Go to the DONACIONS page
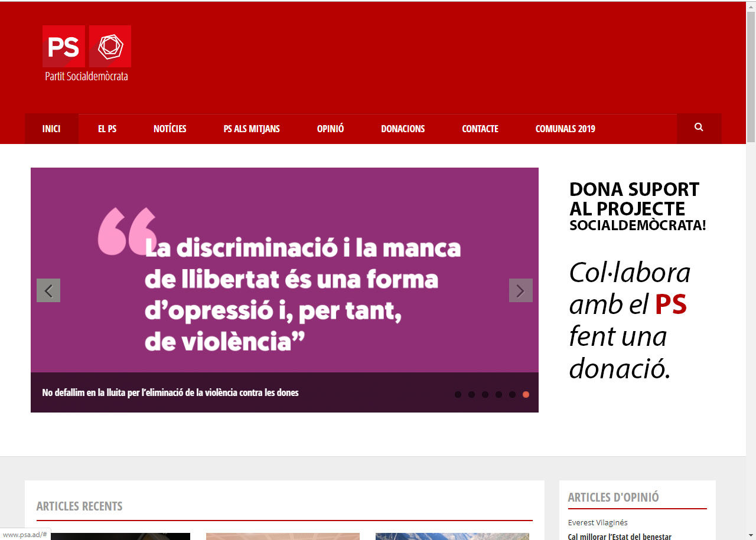This screenshot has height=540, width=756. pyautogui.click(x=403, y=129)
